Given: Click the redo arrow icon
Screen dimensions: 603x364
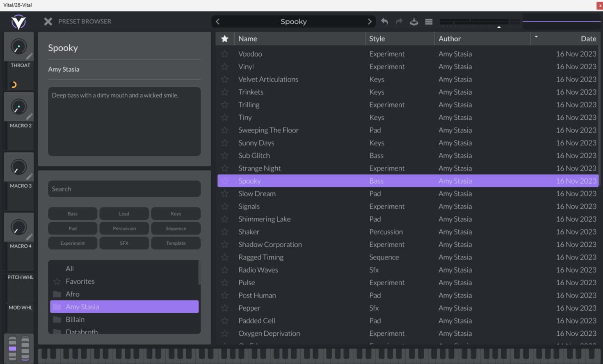Looking at the screenshot, I should (399, 21).
